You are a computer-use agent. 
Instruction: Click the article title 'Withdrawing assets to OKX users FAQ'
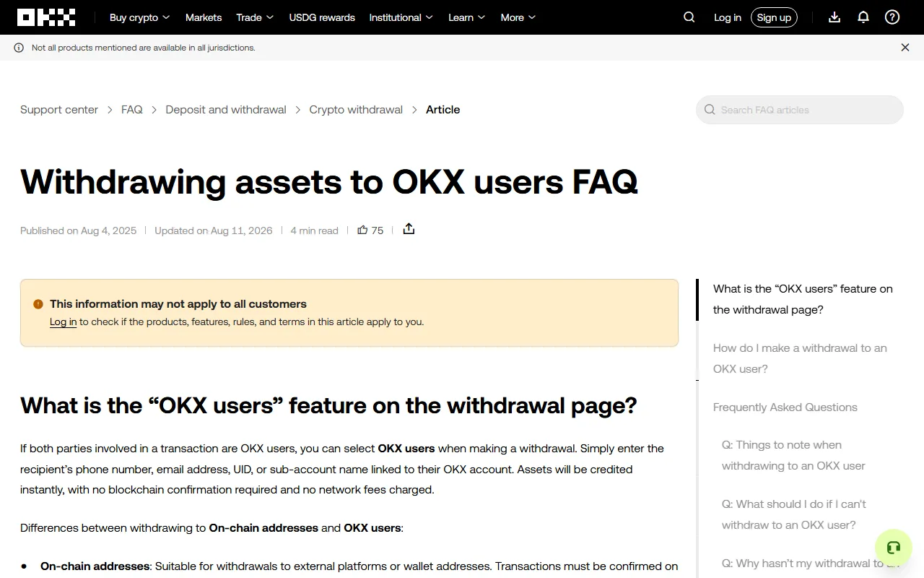coord(329,181)
